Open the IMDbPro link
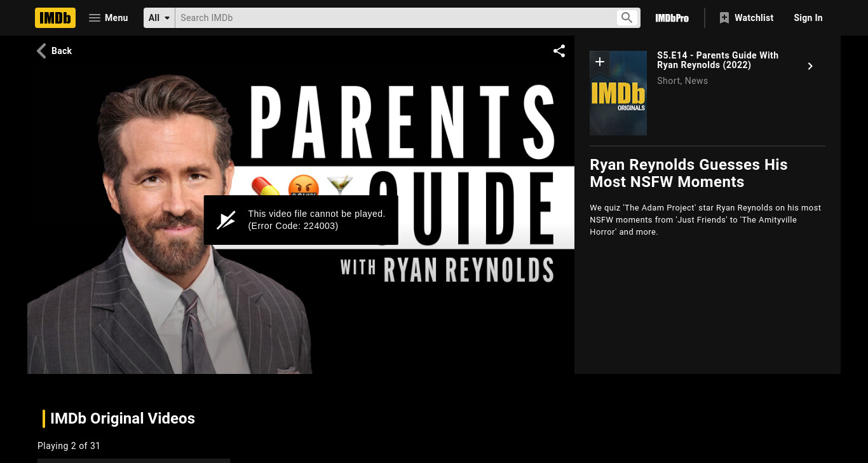Image resolution: width=868 pixels, height=463 pixels. click(672, 18)
